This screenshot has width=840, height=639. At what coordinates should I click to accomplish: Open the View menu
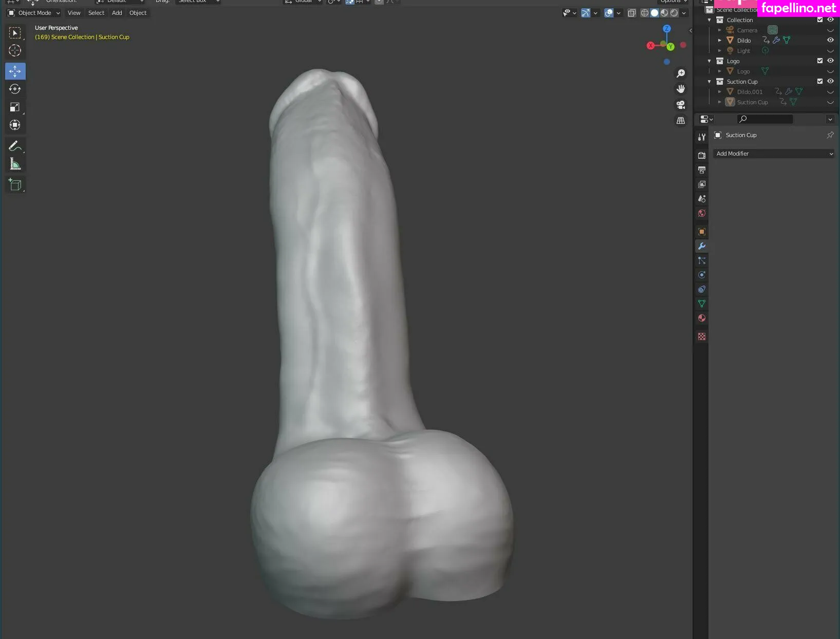pyautogui.click(x=74, y=13)
